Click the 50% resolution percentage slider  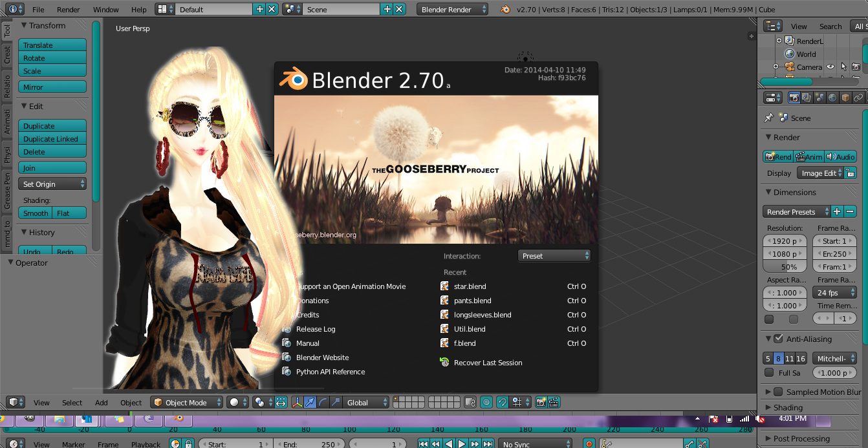click(x=785, y=266)
